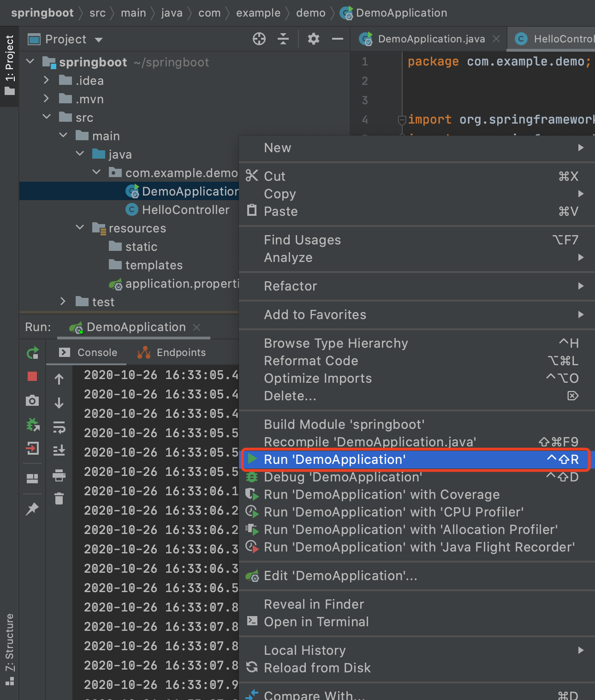
Task: Open the Endpoints tab
Action: coord(172,353)
